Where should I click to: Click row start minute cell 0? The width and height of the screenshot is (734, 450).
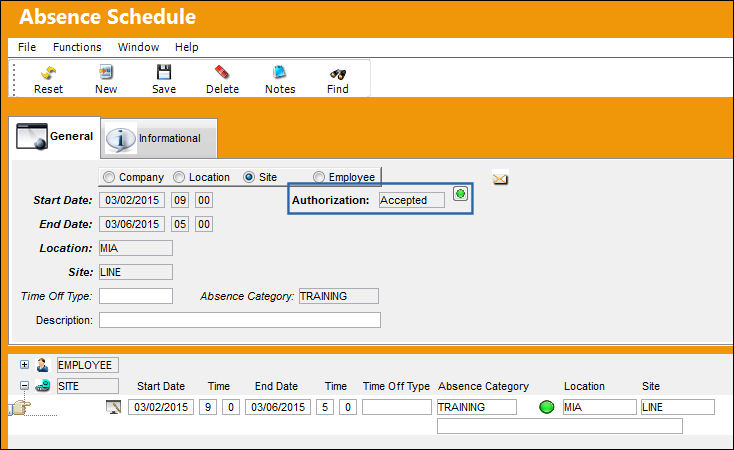pos(231,407)
